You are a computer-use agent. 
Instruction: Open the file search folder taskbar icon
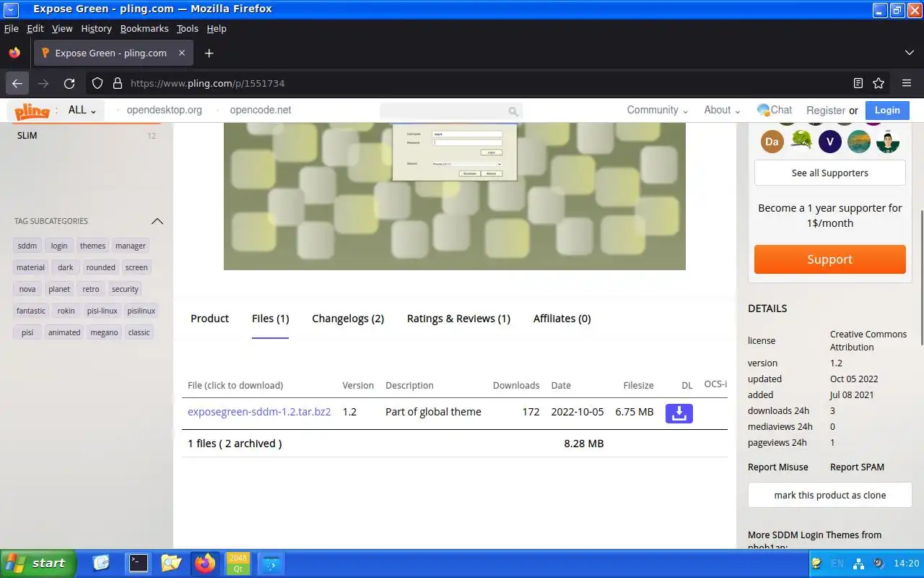pyautogui.click(x=171, y=563)
